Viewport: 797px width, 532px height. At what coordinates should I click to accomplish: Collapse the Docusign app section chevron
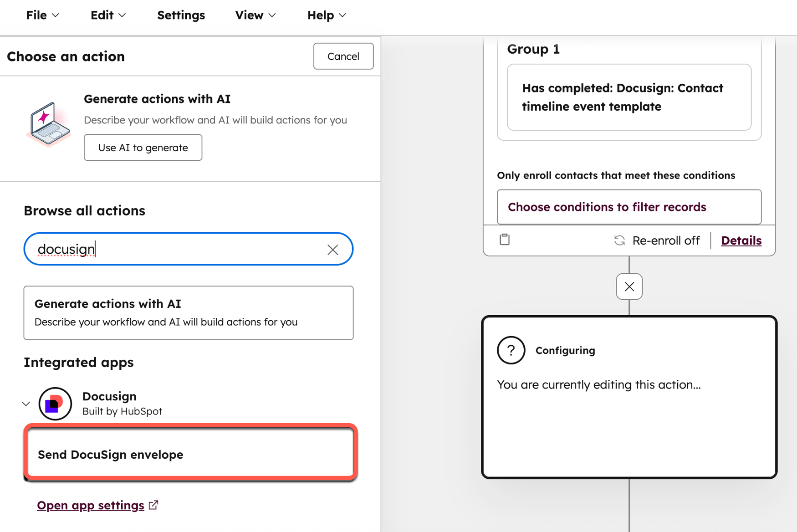tap(26, 404)
